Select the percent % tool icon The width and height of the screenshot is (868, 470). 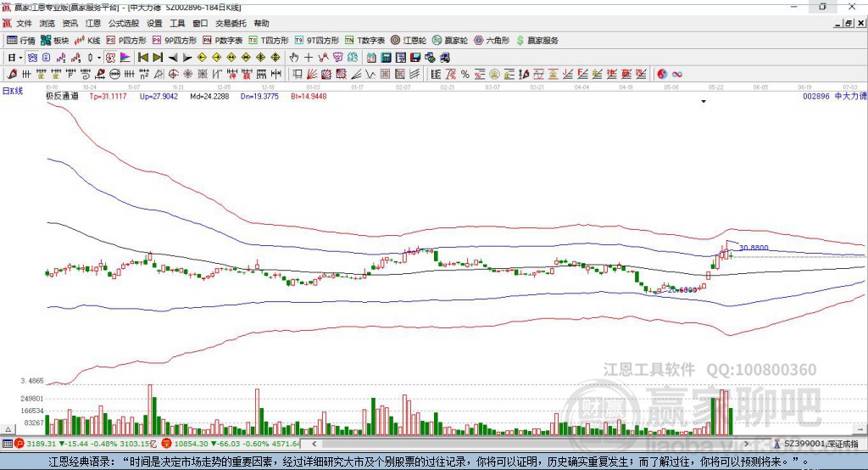tap(465, 75)
